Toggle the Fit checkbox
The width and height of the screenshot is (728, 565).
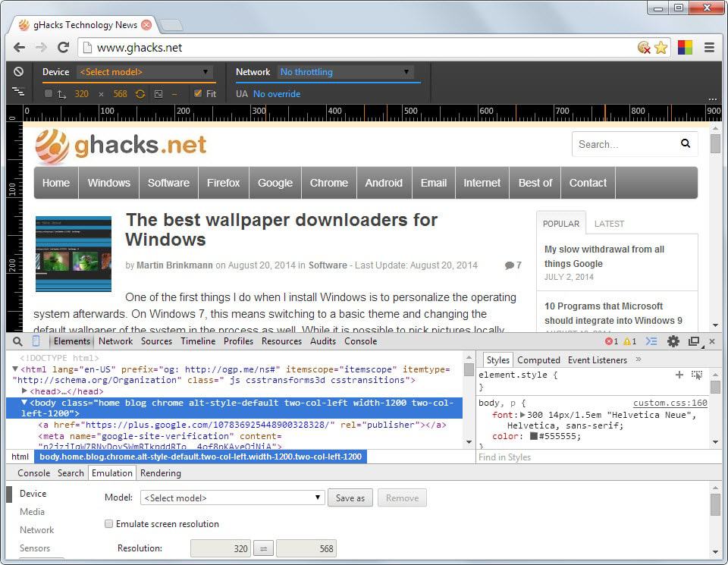coord(198,93)
